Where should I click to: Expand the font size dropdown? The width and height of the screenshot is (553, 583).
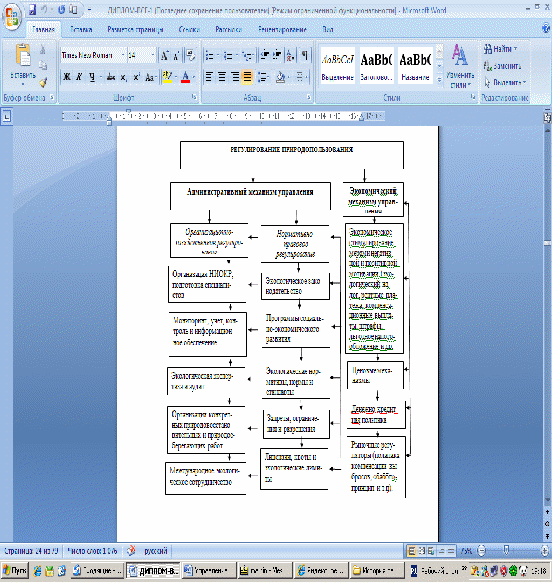point(153,55)
